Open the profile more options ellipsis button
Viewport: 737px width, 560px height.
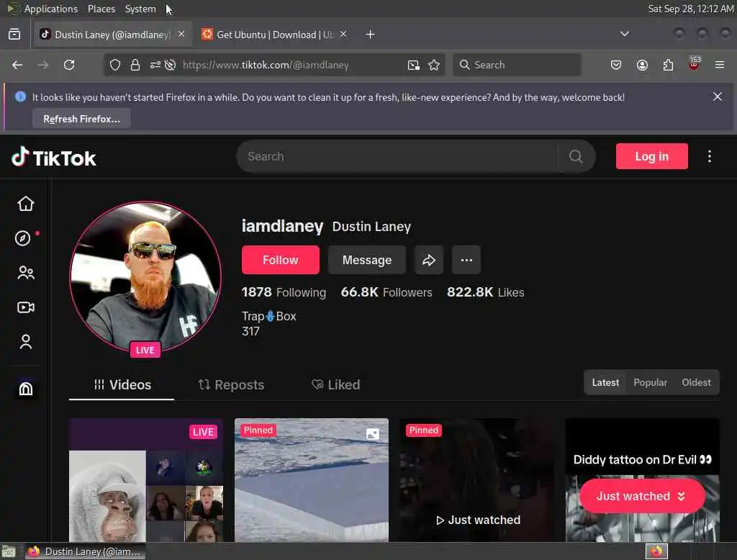coord(466,260)
